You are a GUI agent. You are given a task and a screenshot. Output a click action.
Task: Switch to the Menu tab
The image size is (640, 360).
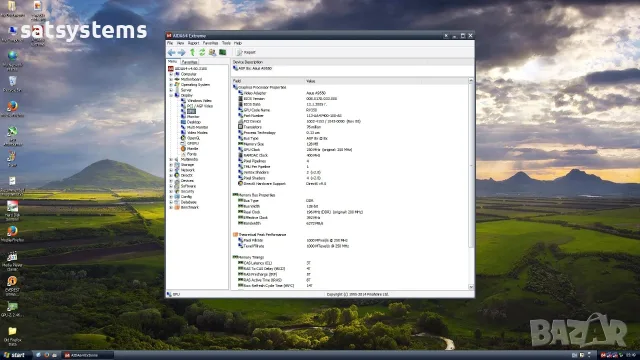coord(173,62)
